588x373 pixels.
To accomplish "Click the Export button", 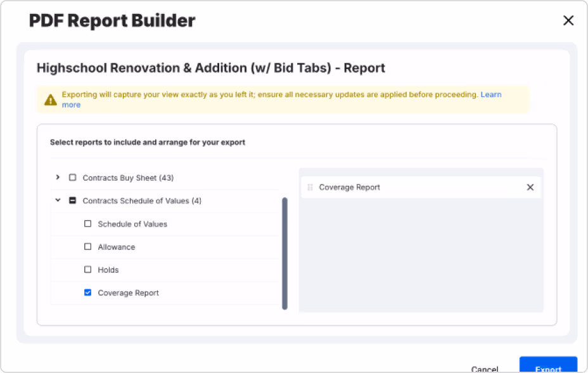I will [x=548, y=365].
